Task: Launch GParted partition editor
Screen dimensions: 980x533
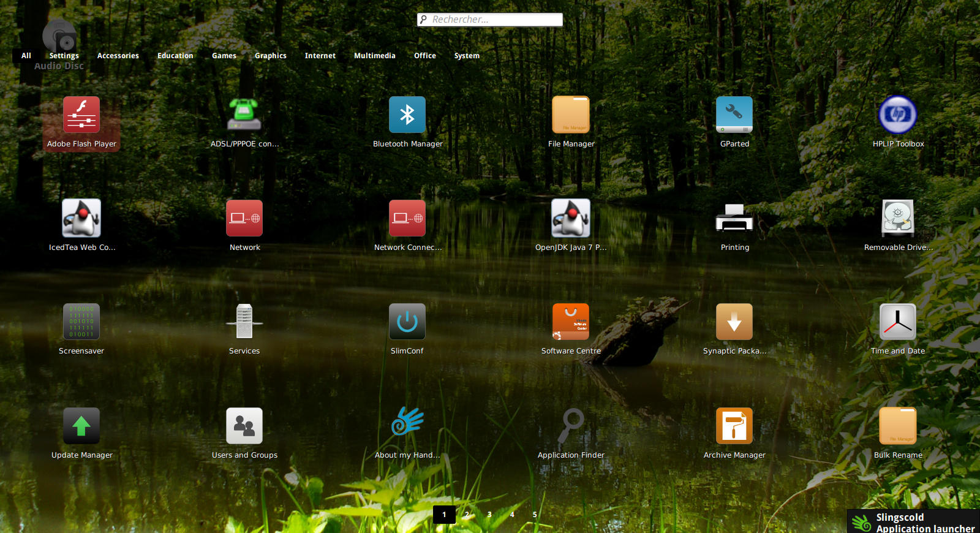Action: point(734,123)
